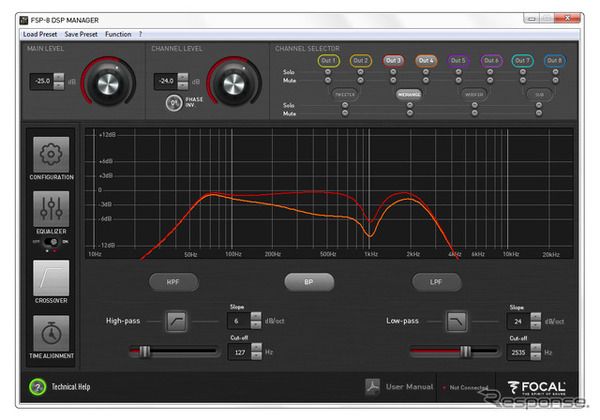Click the Low-pass slope 24 field
Viewport: 600px width, 420px height.
518,321
